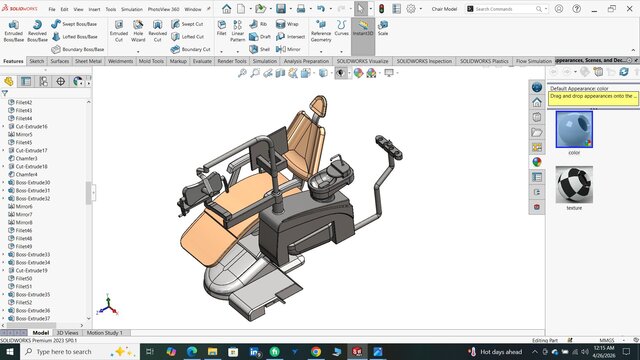Select the Draft tool

(260, 37)
